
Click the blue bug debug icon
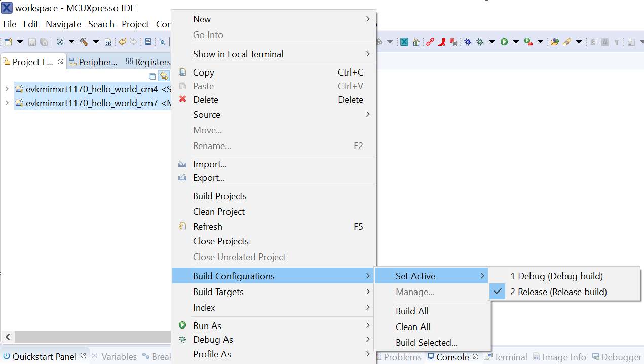click(467, 42)
